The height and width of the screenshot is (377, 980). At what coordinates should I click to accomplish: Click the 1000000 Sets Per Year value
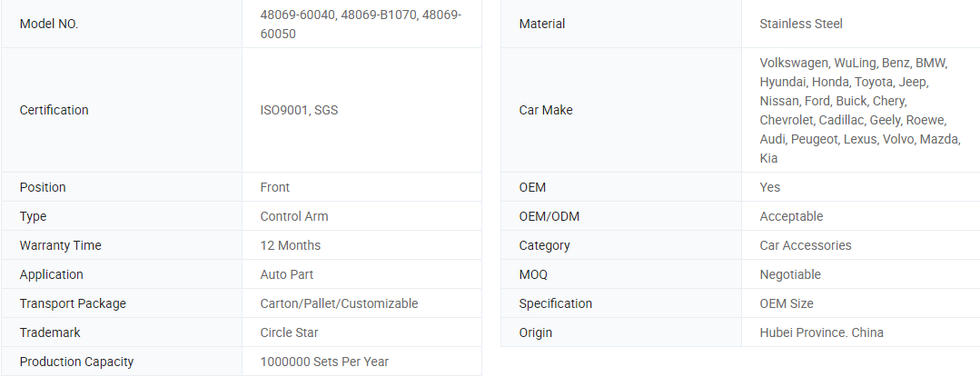[324, 362]
